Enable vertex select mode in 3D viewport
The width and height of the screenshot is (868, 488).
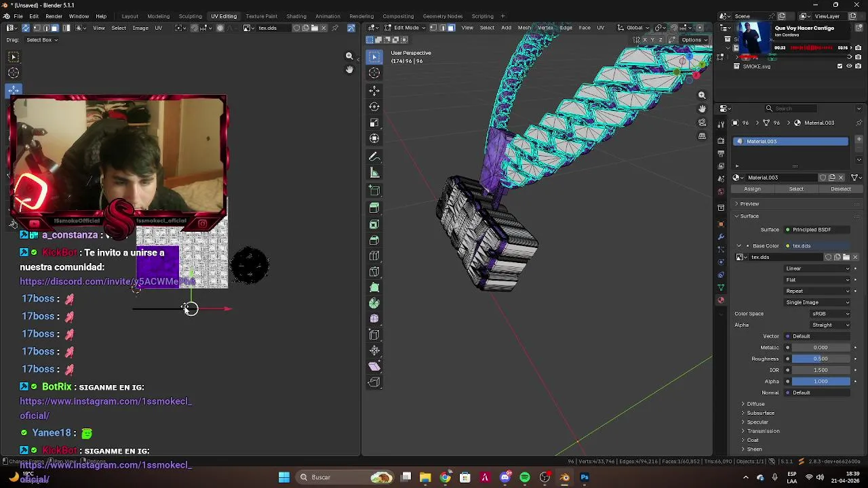[x=433, y=28]
